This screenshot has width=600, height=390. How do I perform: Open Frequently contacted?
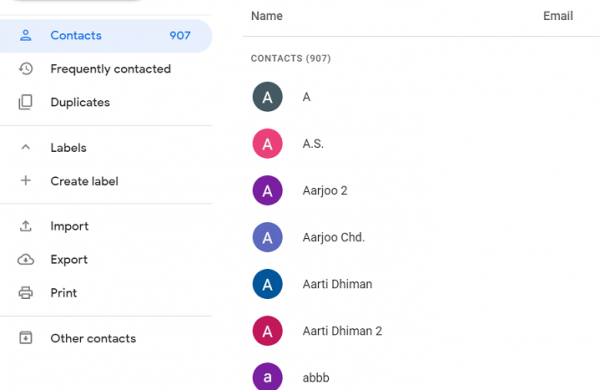pyautogui.click(x=111, y=69)
